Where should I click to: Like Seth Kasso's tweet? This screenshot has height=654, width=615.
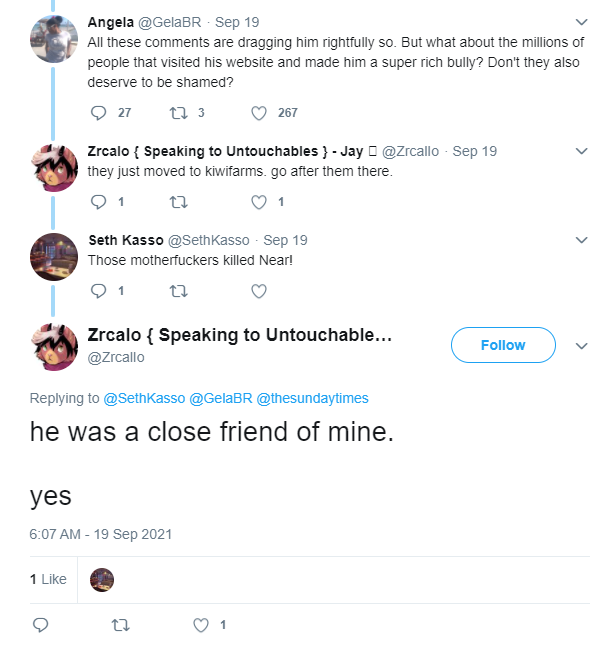[x=259, y=291]
